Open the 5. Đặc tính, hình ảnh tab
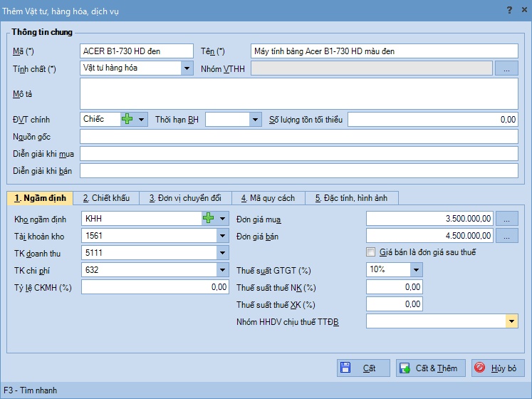532x399 pixels. click(x=352, y=198)
